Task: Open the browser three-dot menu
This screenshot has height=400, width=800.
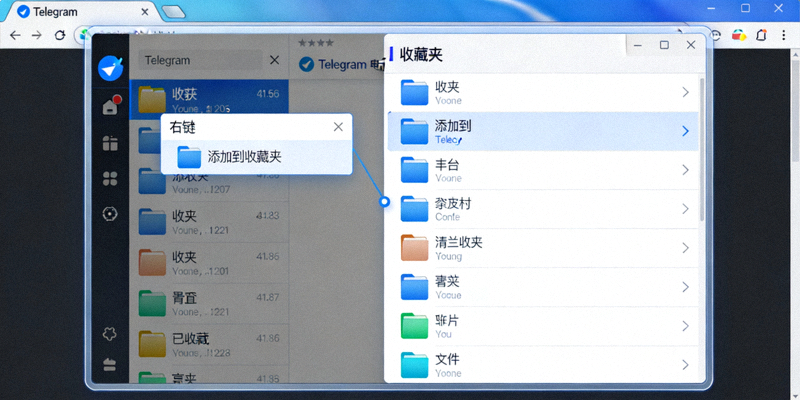Action: pyautogui.click(x=784, y=35)
